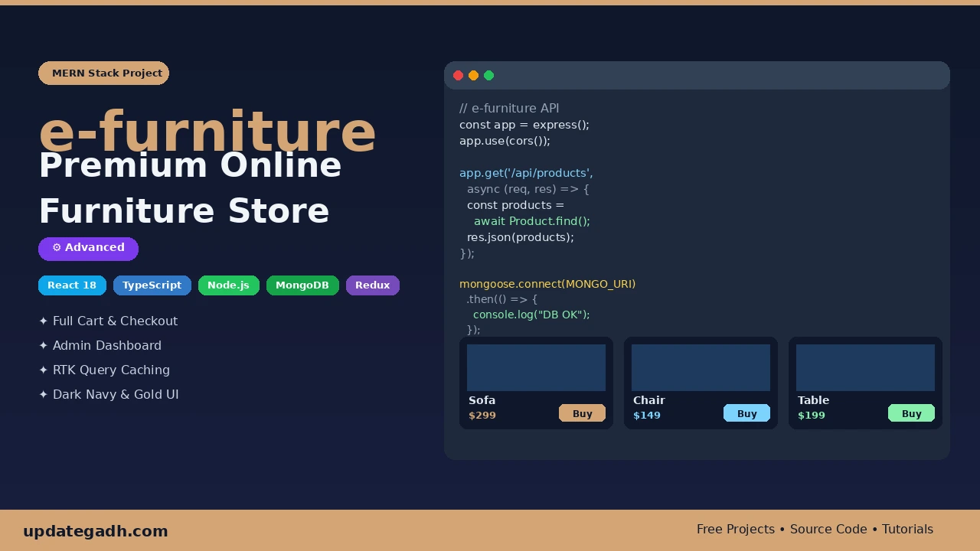Viewport: 980px width, 551px height.
Task: Click the yellow dot on the code window
Action: click(x=473, y=75)
